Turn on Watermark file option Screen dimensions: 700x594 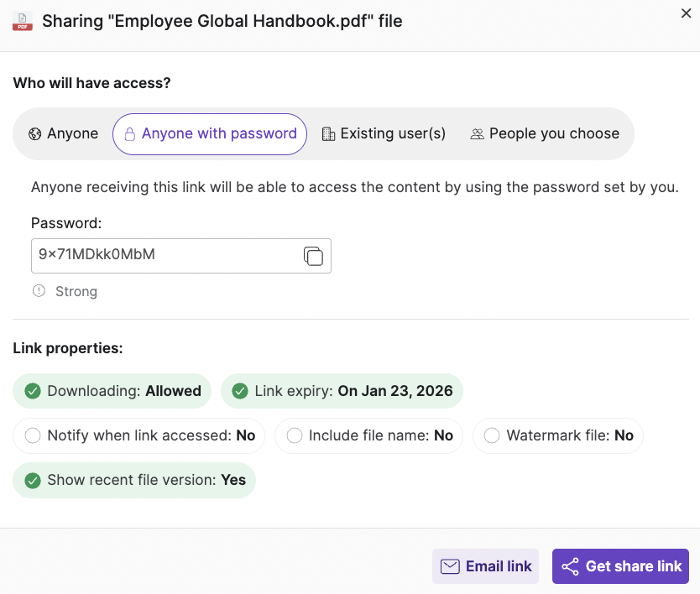click(x=558, y=436)
